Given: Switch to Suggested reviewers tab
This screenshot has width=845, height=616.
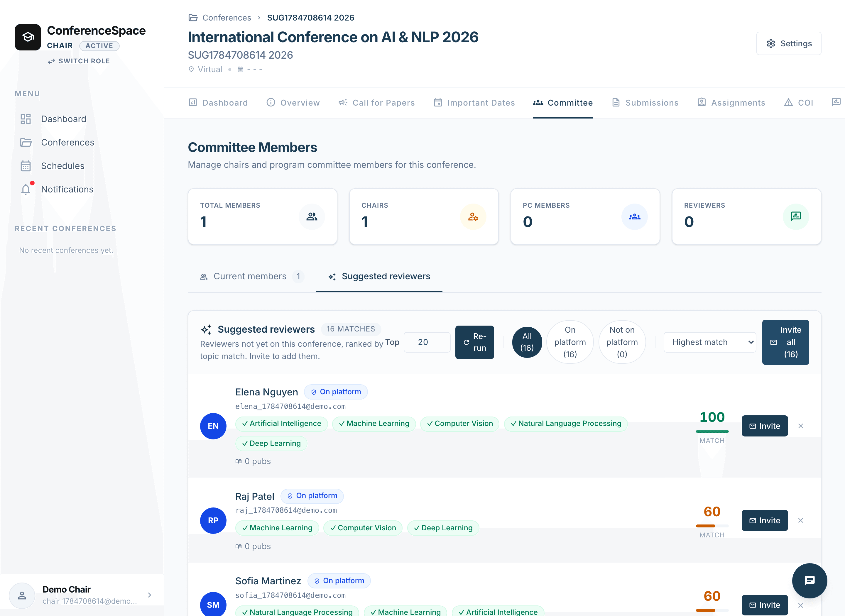Looking at the screenshot, I should [x=379, y=276].
